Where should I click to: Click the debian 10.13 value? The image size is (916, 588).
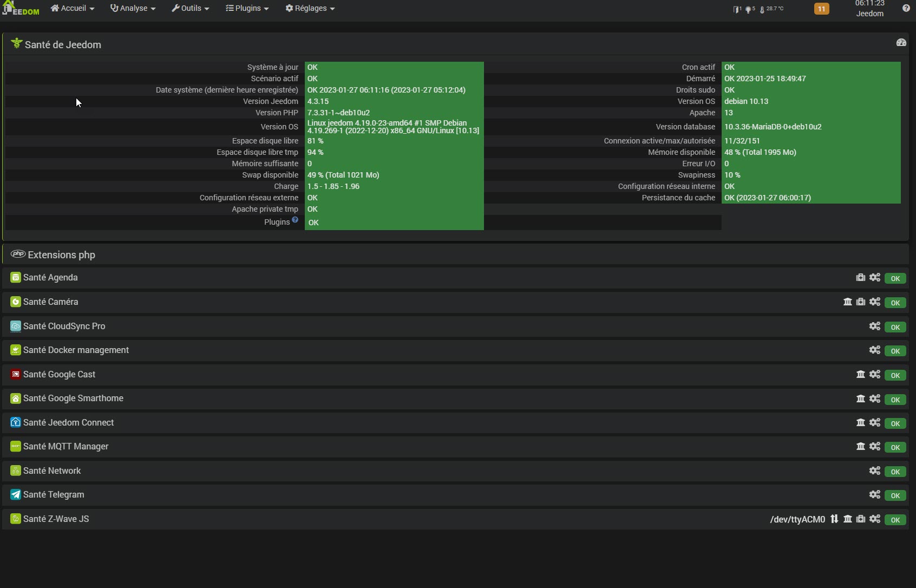746,101
